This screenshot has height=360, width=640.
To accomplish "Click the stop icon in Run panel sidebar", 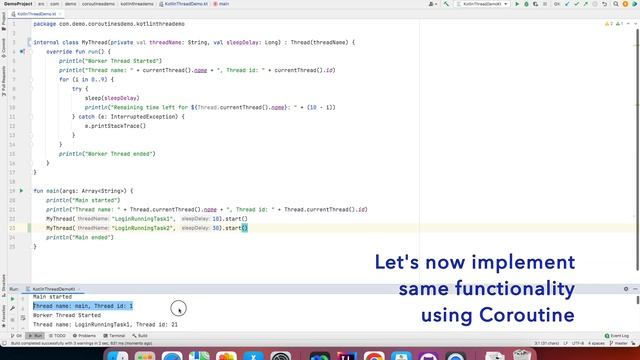I will click(13, 319).
